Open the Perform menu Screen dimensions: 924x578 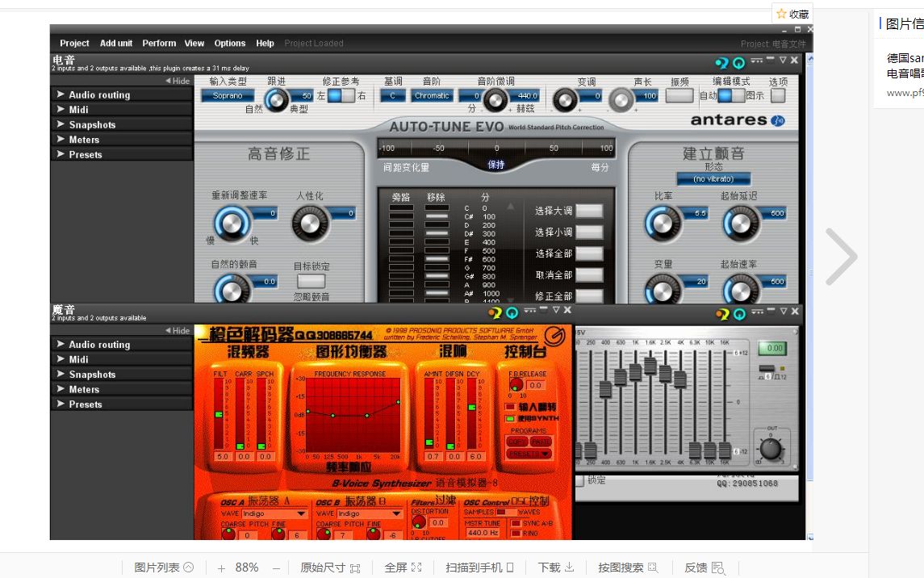point(159,43)
